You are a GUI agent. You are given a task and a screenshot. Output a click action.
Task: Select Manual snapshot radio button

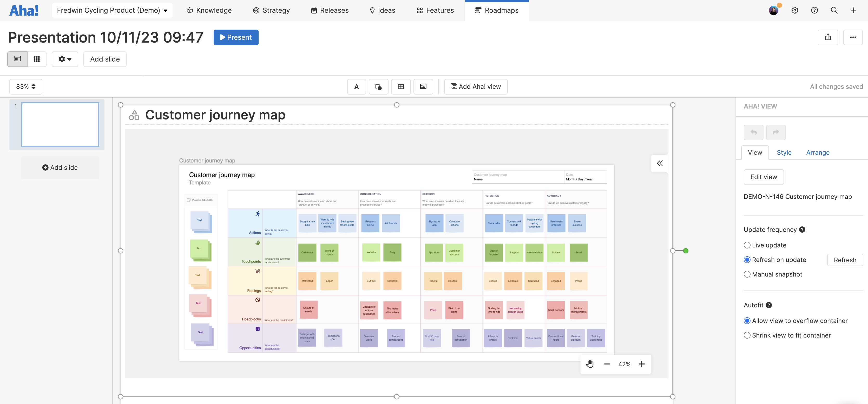click(747, 274)
